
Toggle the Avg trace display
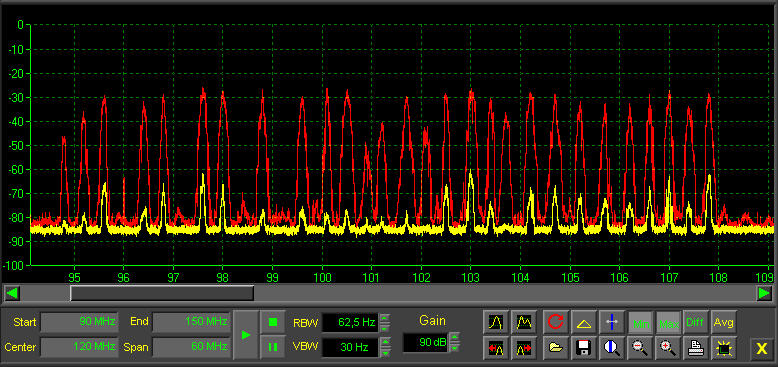[x=724, y=322]
